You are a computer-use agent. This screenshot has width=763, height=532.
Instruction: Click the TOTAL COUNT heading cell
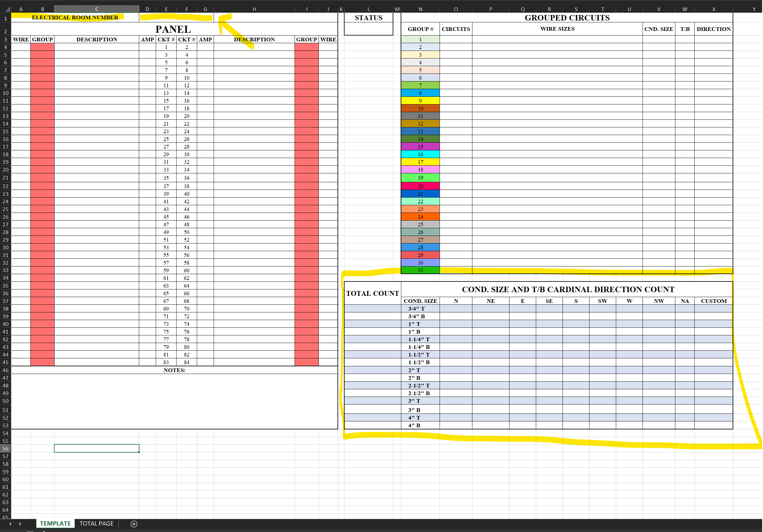[x=372, y=293]
